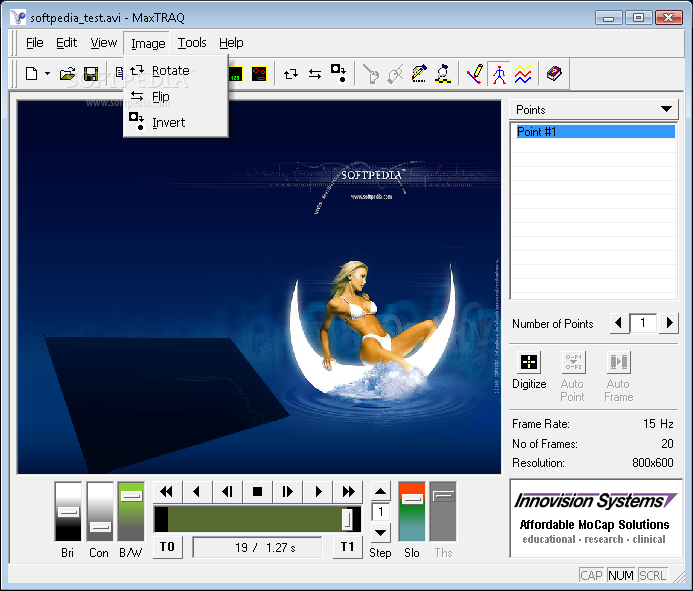
Task: Expand the New document dropdown arrow
Action: tap(47, 73)
